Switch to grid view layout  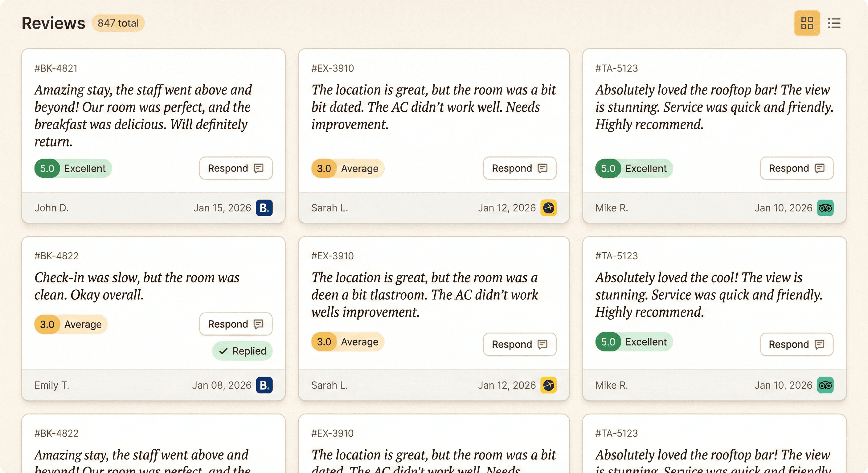pos(807,23)
